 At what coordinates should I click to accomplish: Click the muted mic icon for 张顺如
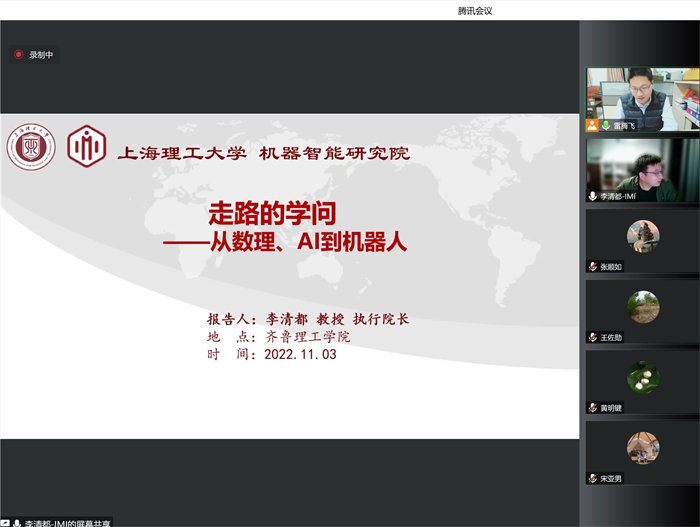point(592,267)
